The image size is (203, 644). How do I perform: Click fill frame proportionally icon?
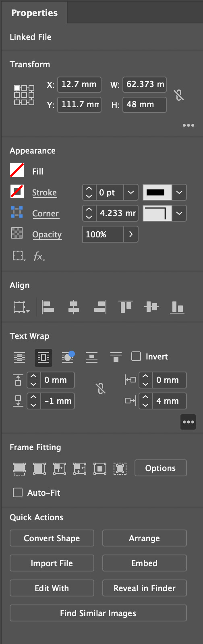tap(19, 468)
